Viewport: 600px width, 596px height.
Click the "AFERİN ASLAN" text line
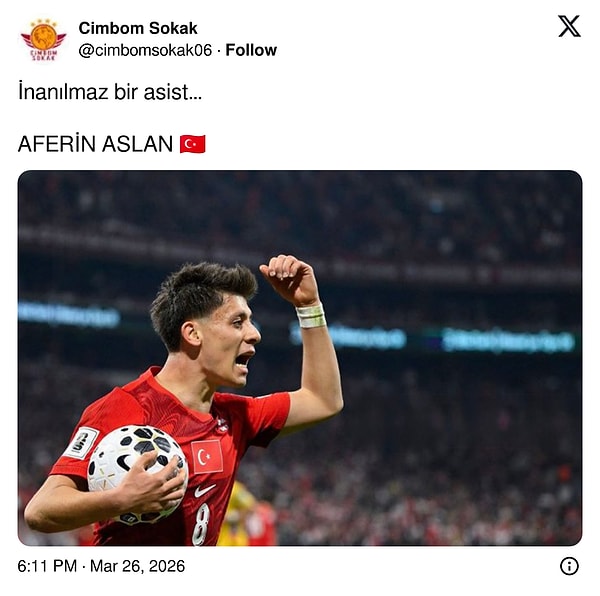click(96, 144)
